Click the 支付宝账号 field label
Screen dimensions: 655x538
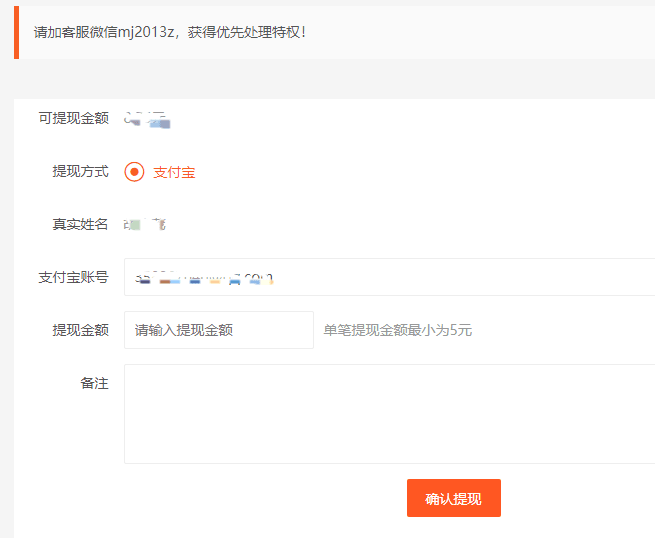coord(73,277)
